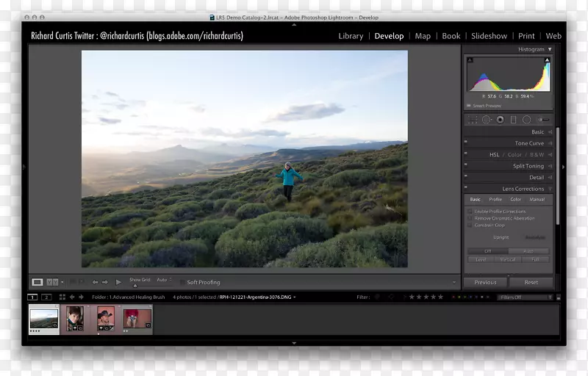Screen dimensions: 588x376
Task: Select the Crop Overlay tool
Action: (x=473, y=120)
